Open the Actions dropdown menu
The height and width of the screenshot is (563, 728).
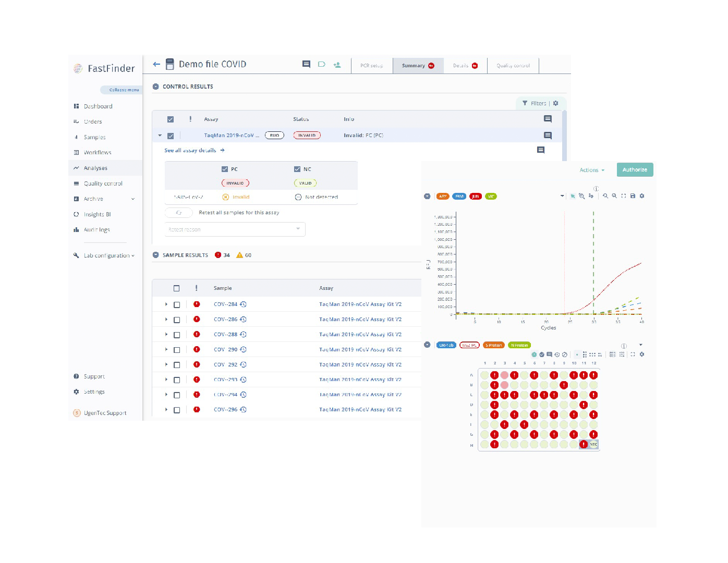pos(592,170)
